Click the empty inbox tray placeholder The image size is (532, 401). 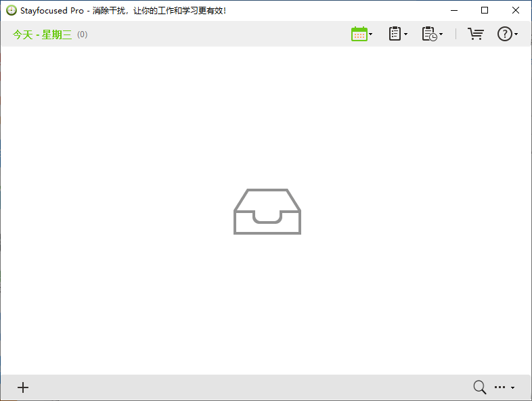267,212
